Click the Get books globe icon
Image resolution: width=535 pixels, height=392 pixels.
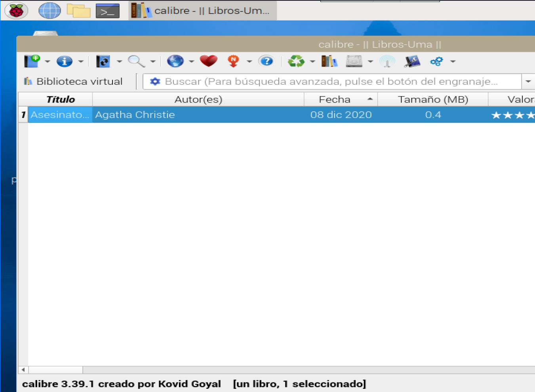(175, 61)
